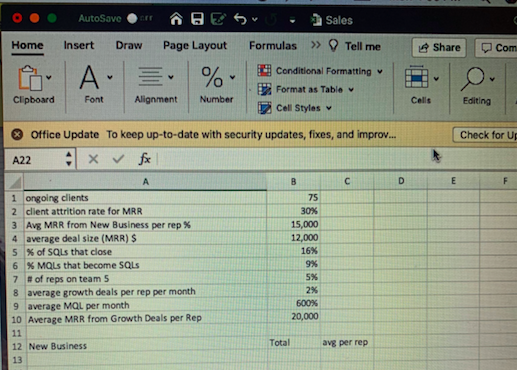Click cell 'average deal size (MRR) $'
517x370 pixels.
click(145, 238)
